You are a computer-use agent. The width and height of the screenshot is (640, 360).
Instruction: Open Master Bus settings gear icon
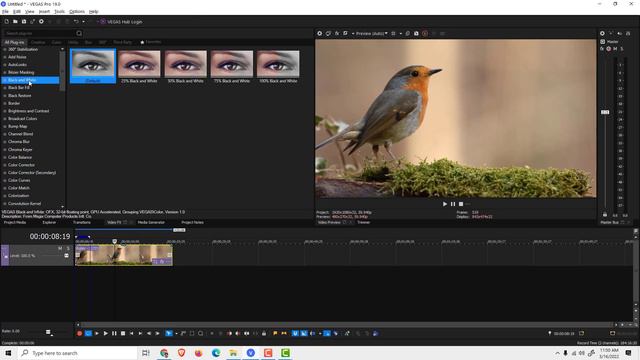click(x=602, y=33)
